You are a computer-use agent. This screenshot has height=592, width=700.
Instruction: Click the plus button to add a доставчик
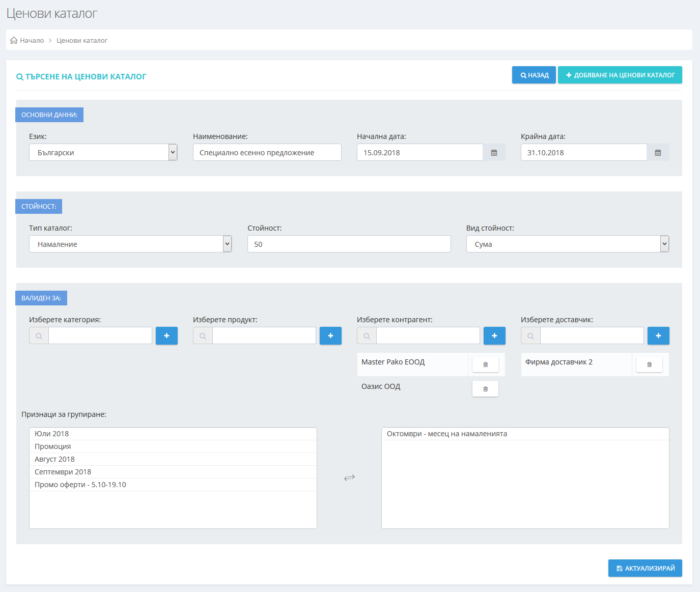tap(658, 336)
